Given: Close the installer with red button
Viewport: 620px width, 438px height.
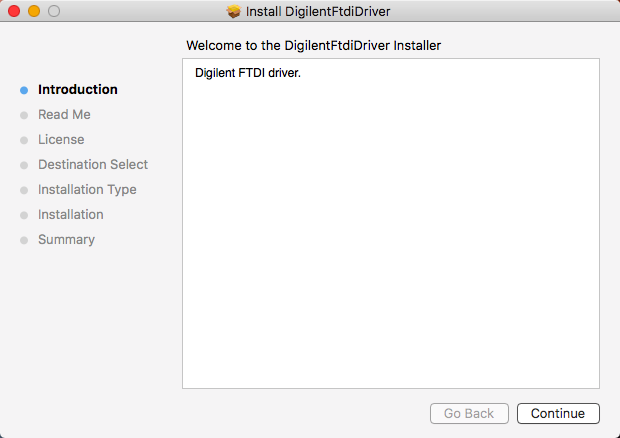Looking at the screenshot, I should [x=14, y=11].
